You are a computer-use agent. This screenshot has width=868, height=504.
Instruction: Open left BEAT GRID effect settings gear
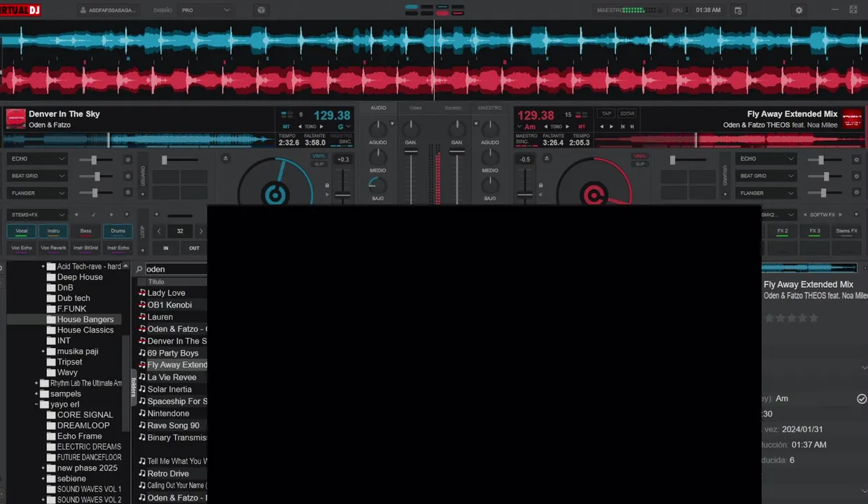[127, 176]
